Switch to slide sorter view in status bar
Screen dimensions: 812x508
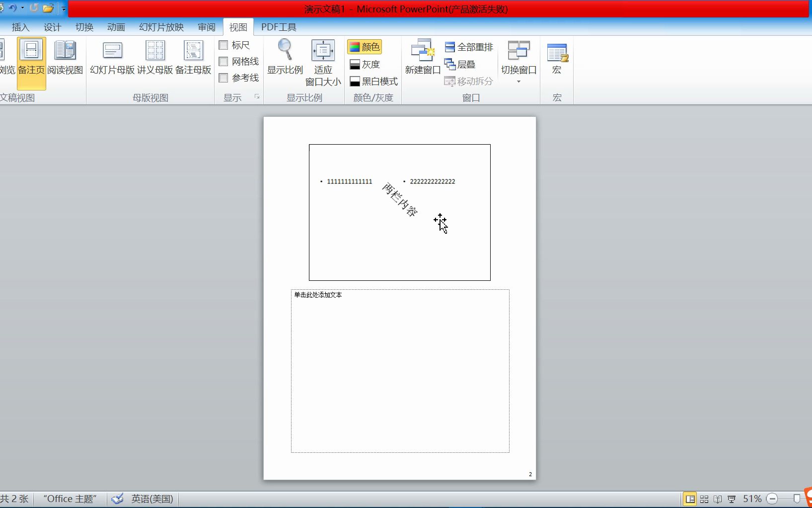pos(704,499)
